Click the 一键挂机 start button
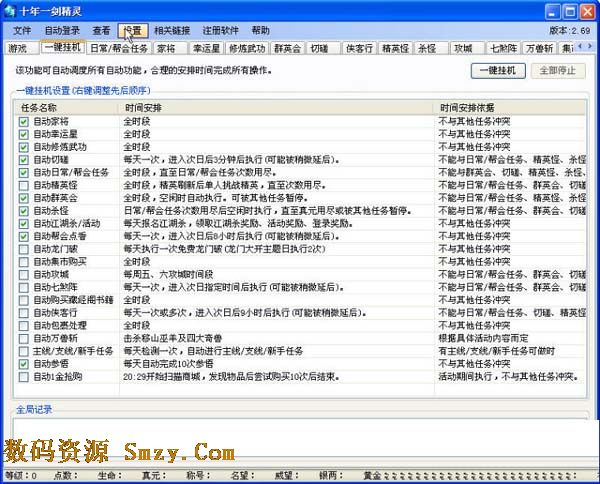 tap(498, 71)
